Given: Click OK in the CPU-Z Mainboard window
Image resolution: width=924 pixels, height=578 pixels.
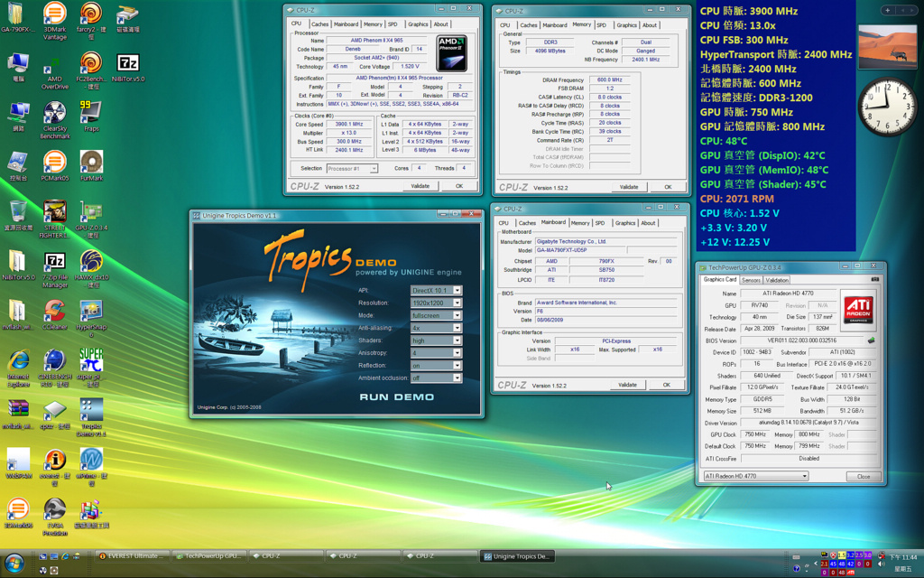Looking at the screenshot, I should click(667, 385).
